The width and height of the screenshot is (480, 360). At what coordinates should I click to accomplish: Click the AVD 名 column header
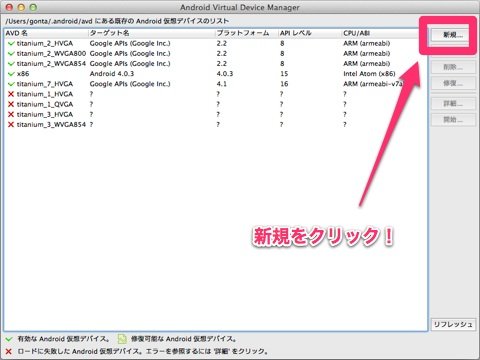tap(46, 33)
